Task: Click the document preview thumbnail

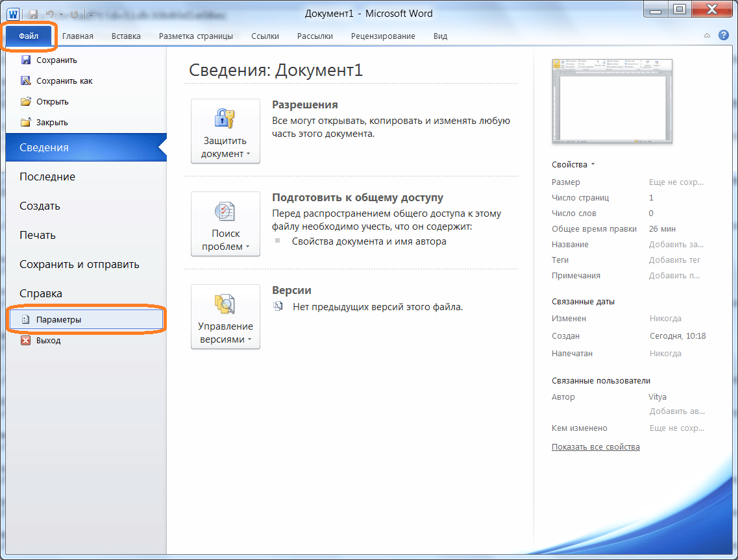Action: click(612, 101)
